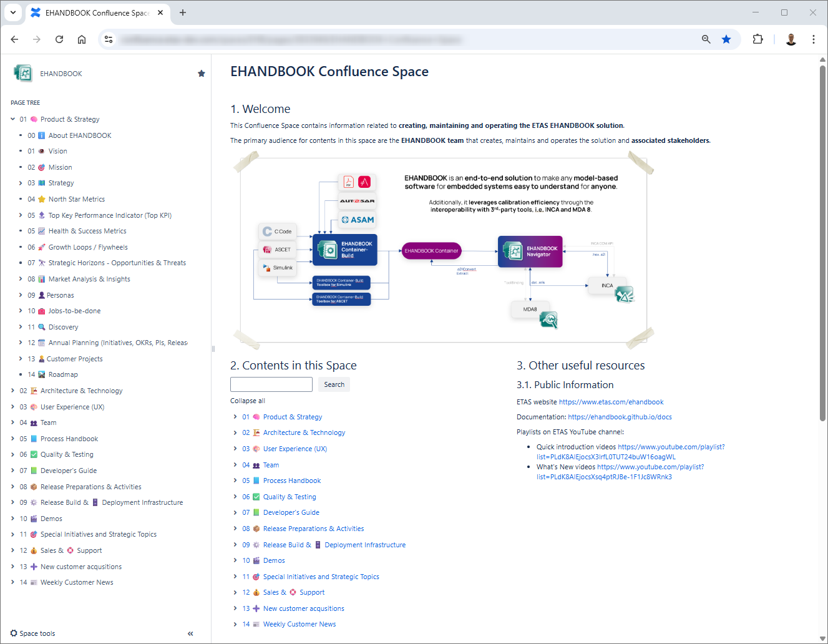Click the EHANDBOOK space logo icon
828x644 pixels.
[23, 74]
